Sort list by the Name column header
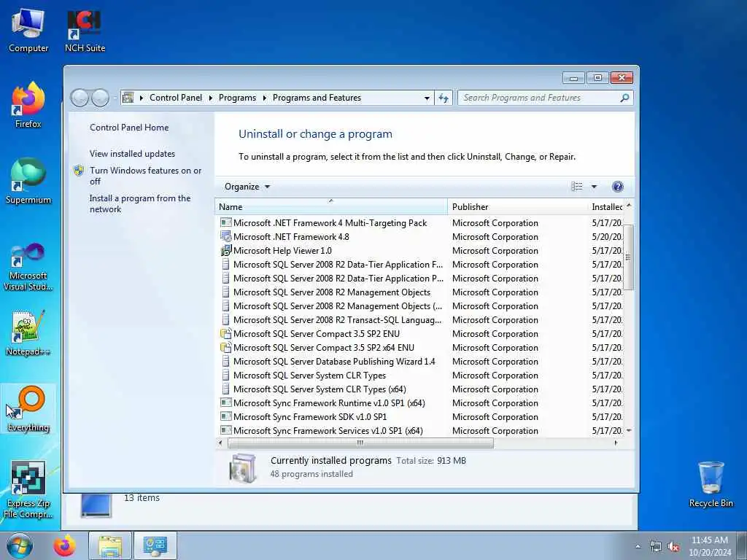 (x=331, y=206)
